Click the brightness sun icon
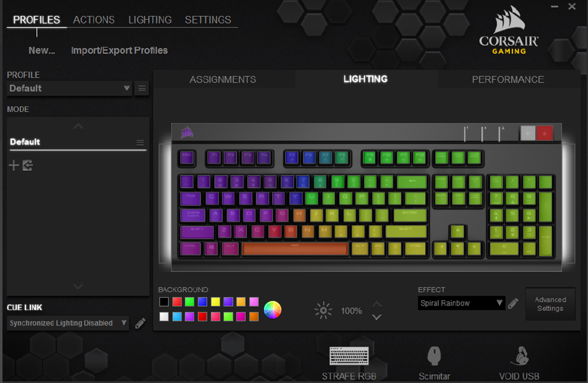The width and height of the screenshot is (588, 383). [x=323, y=311]
